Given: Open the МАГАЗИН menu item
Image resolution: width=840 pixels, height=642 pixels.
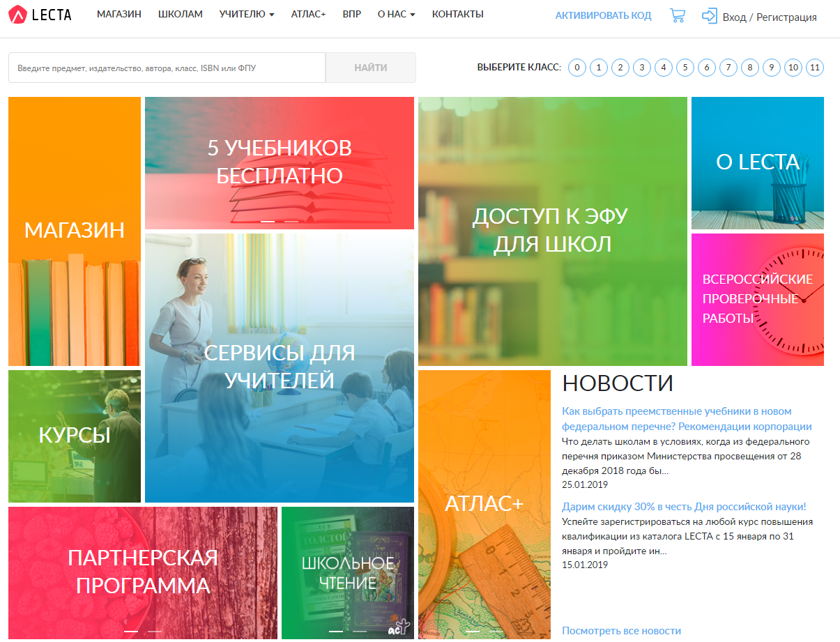Looking at the screenshot, I should 119,14.
